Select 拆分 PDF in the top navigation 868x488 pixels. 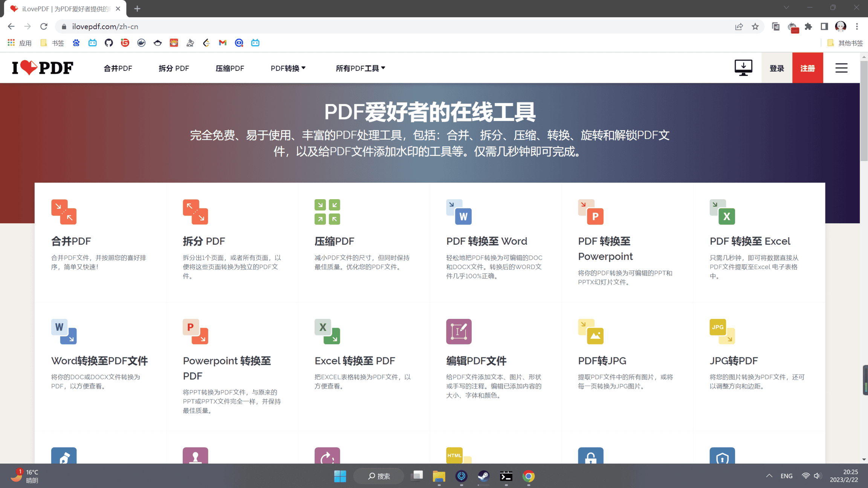point(174,68)
